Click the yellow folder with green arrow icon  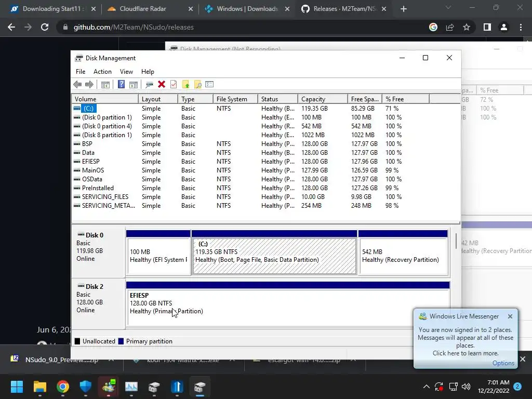pyautogui.click(x=185, y=85)
